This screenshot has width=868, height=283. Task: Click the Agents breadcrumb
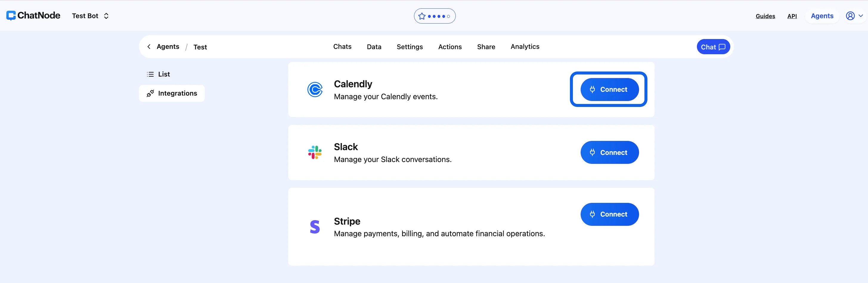click(168, 46)
